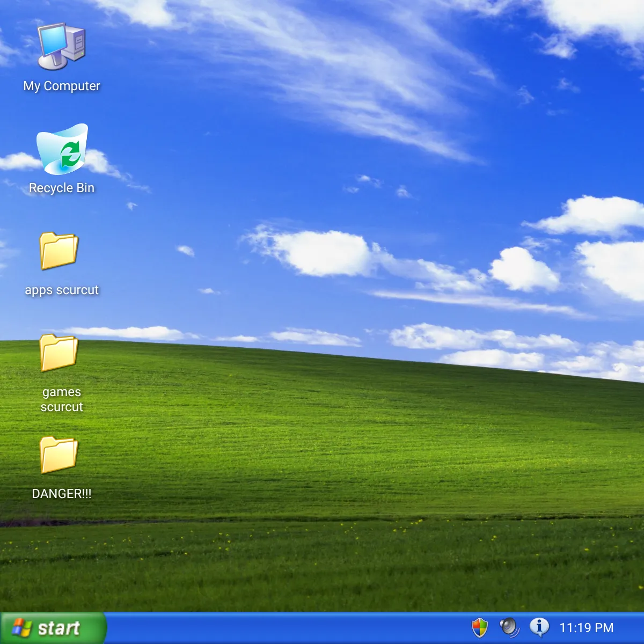Click the My Computer label text

tap(62, 86)
